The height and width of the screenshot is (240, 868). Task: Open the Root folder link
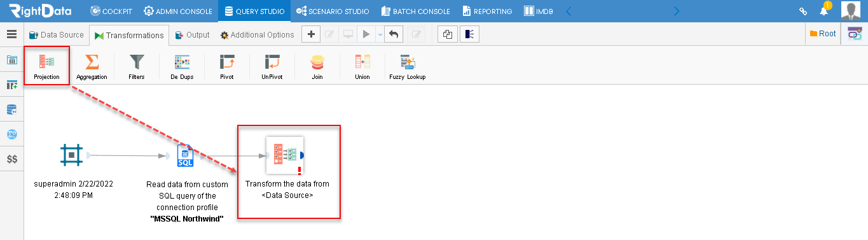[823, 34]
